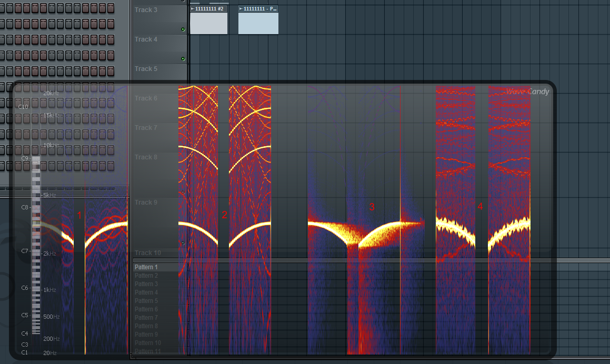610x364 pixels.
Task: Click the C10 note label
Action: click(23, 107)
